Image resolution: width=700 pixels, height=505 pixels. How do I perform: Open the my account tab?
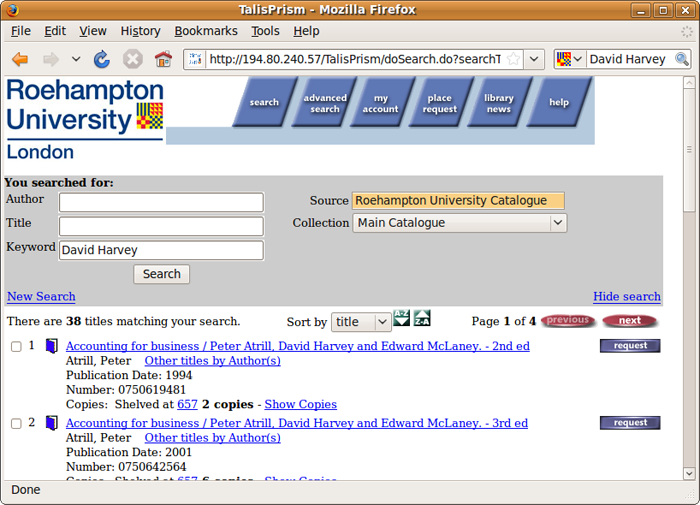(380, 103)
